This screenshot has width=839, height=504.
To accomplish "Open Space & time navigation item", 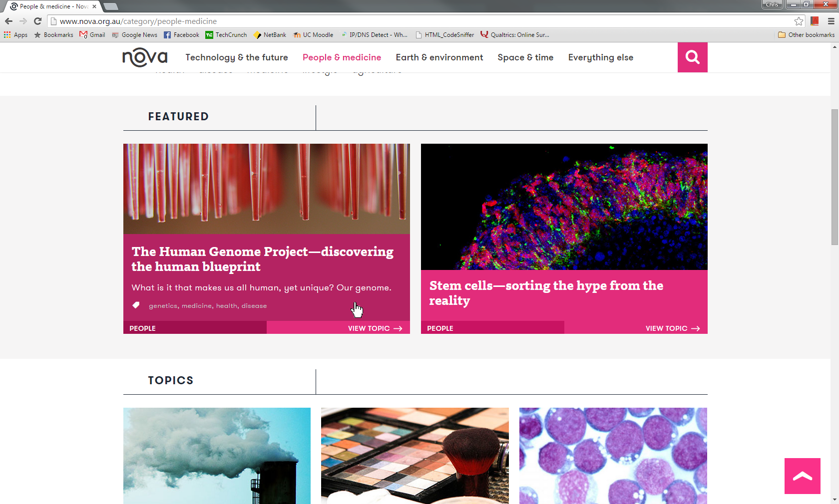I will (525, 57).
